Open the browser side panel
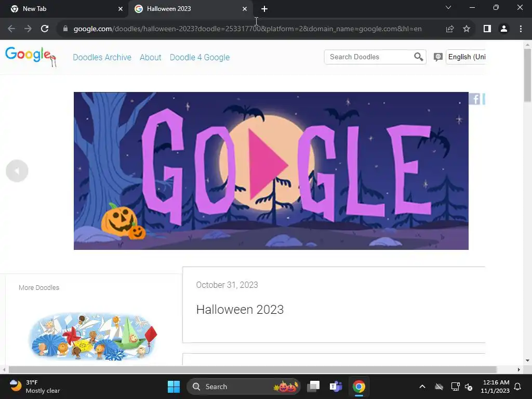Screen dimensions: 532x399 pyautogui.click(x=487, y=29)
